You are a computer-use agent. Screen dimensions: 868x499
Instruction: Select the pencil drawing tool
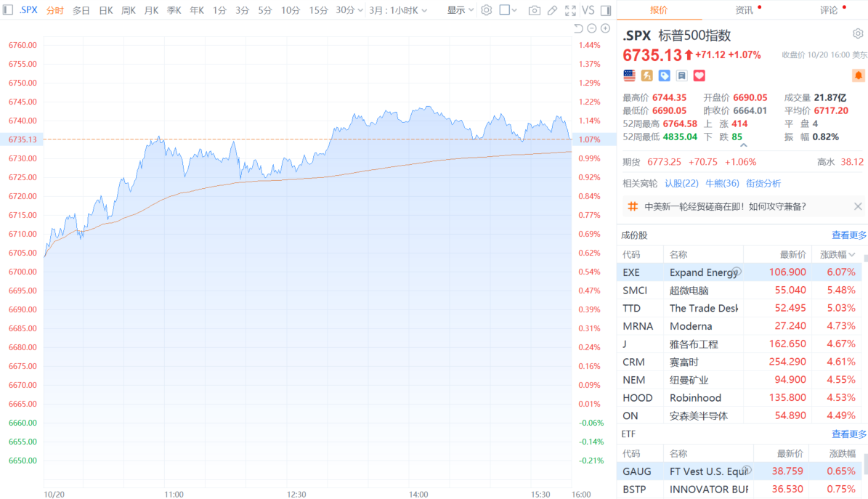pos(553,10)
